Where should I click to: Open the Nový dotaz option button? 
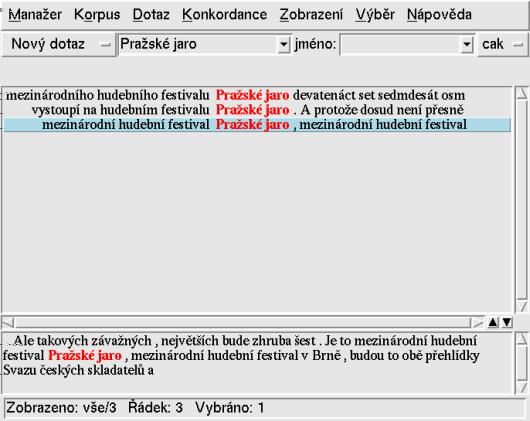coord(59,44)
